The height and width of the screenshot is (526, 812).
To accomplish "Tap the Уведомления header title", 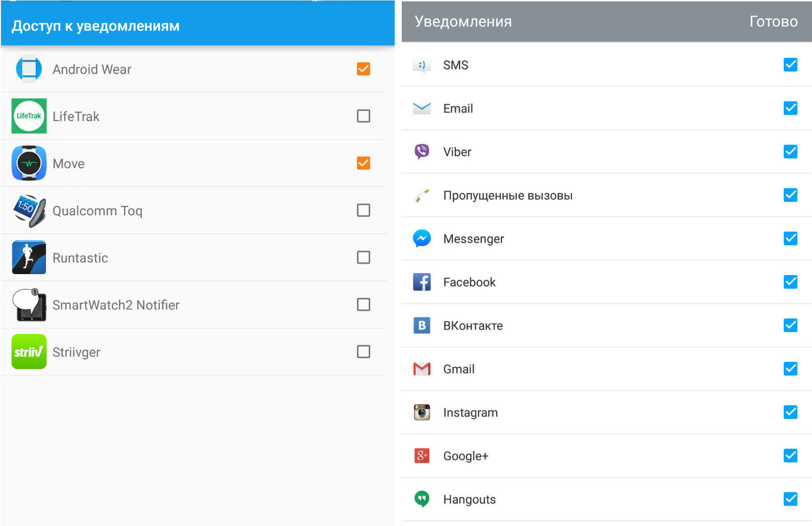I will pos(463,21).
